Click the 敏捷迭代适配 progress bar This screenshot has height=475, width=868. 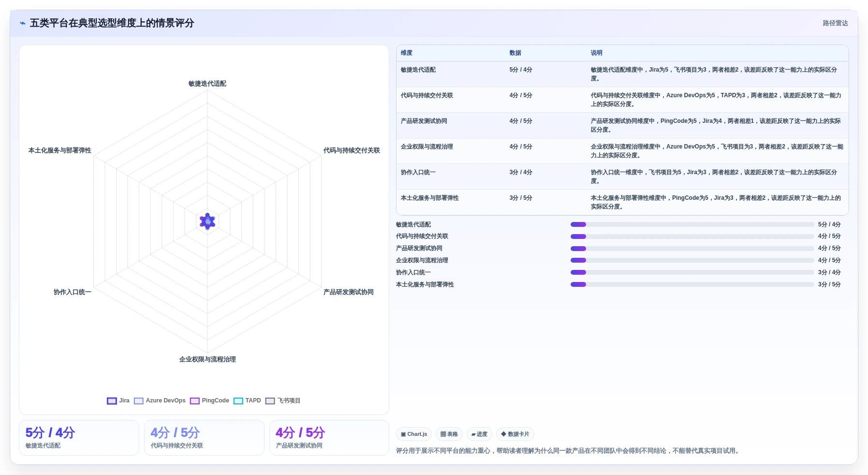(692, 224)
